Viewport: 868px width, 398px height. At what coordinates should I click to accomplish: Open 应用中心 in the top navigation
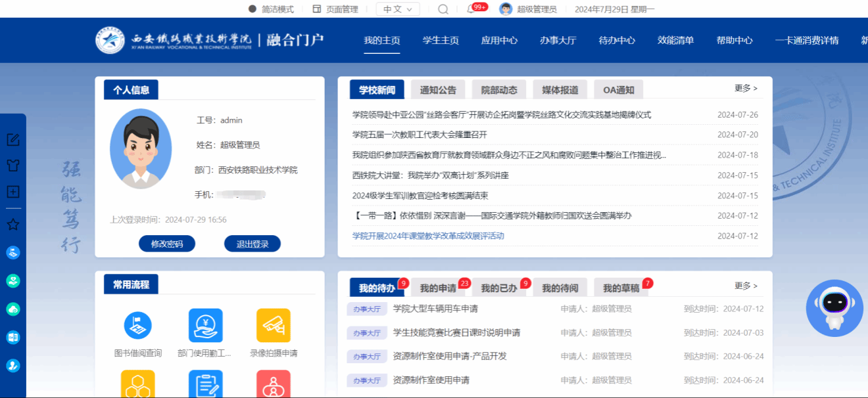click(499, 40)
